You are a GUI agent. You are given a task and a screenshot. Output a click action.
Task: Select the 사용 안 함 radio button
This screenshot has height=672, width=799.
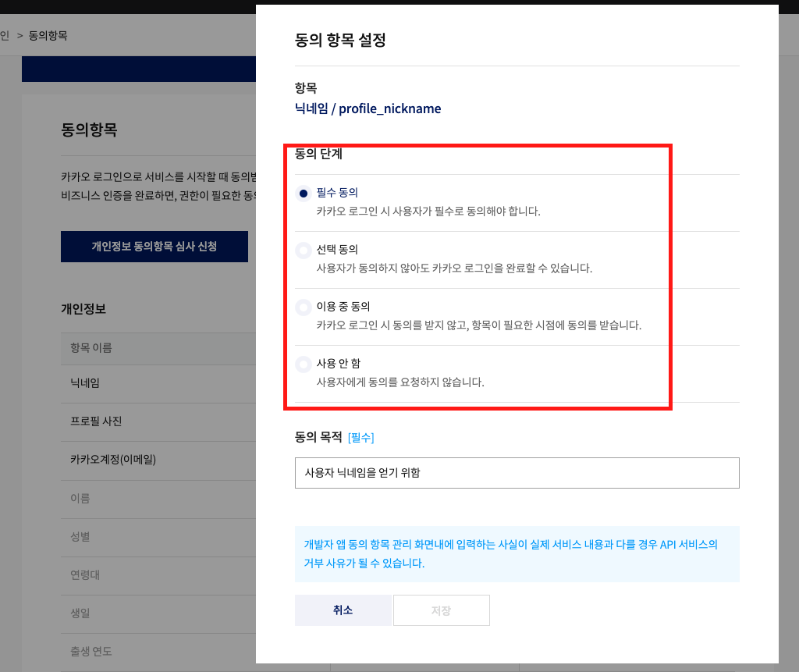point(304,363)
